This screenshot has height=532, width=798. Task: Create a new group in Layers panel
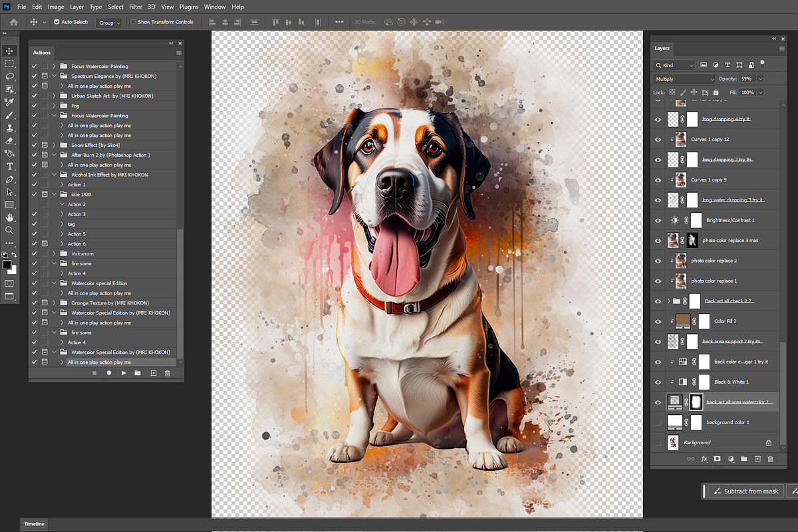pyautogui.click(x=744, y=459)
